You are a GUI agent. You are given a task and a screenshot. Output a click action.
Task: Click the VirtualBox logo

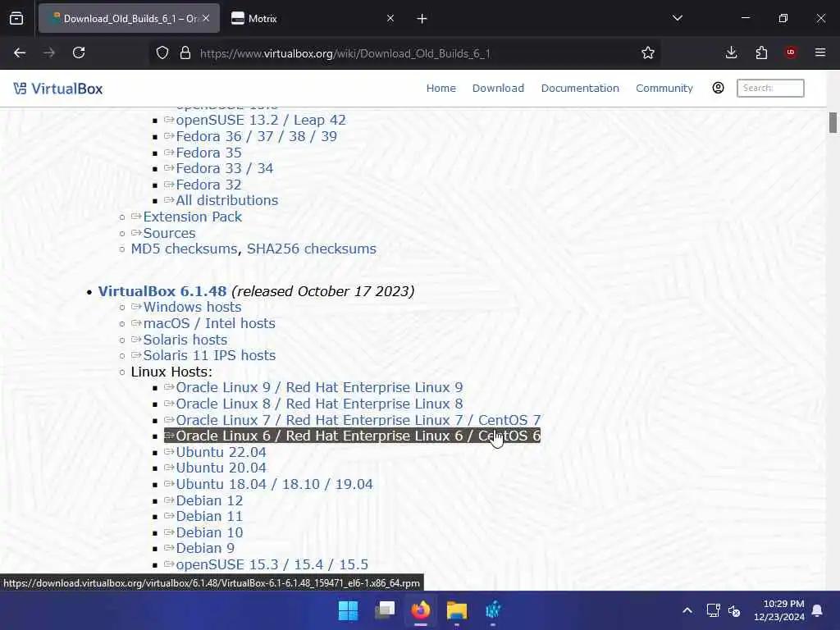pos(58,89)
